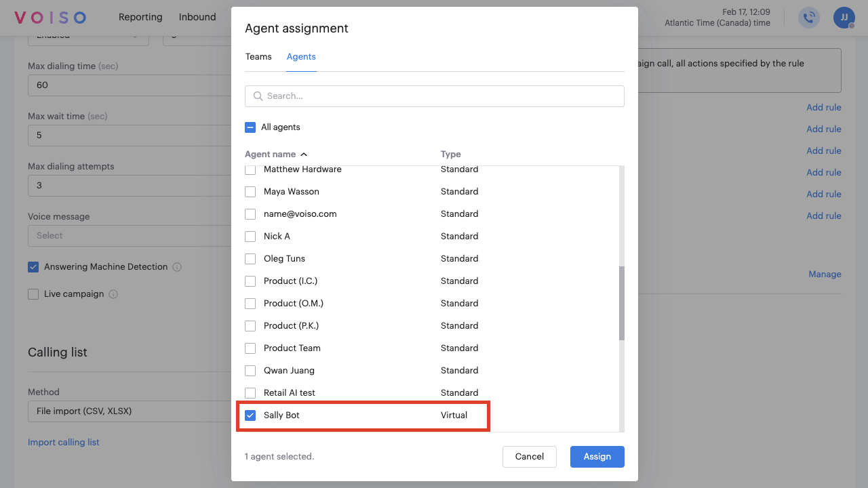
Task: Click the Assign button
Action: point(597,456)
